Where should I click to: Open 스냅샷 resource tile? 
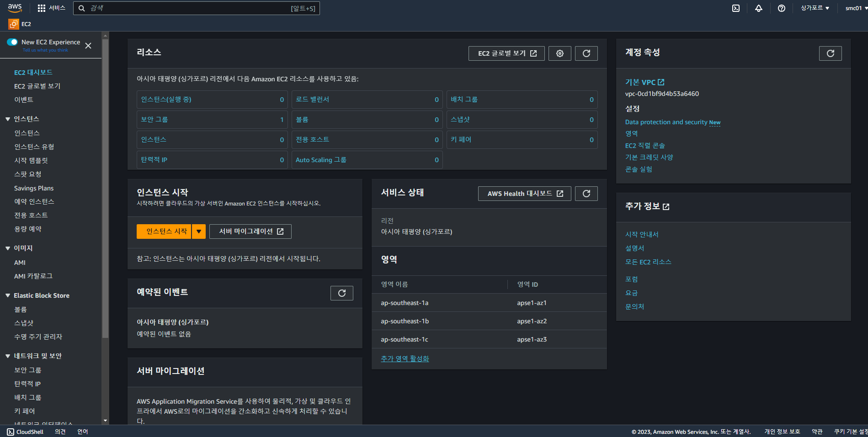(522, 120)
